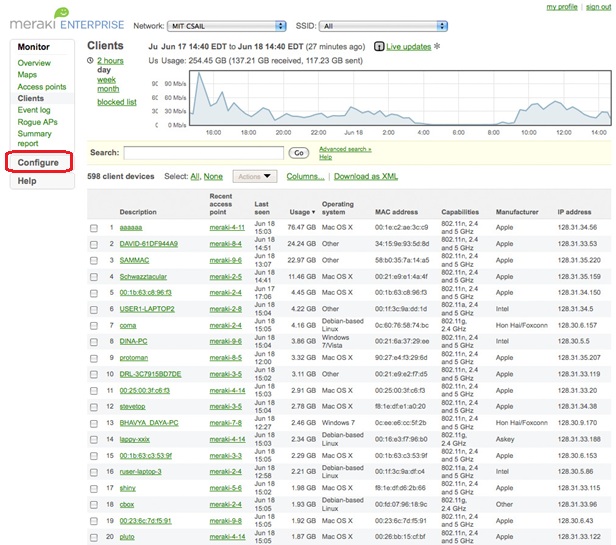
Task: Open Rogue APs in the sidebar
Action: 37,122
